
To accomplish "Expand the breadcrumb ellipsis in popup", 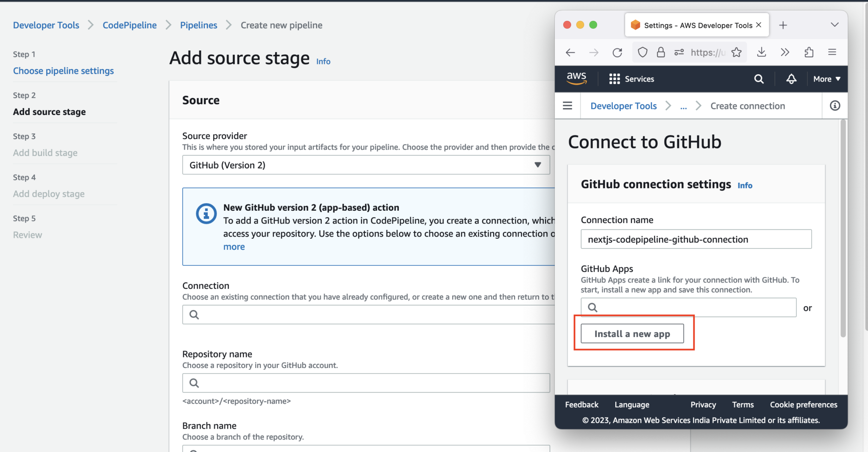I will 683,106.
